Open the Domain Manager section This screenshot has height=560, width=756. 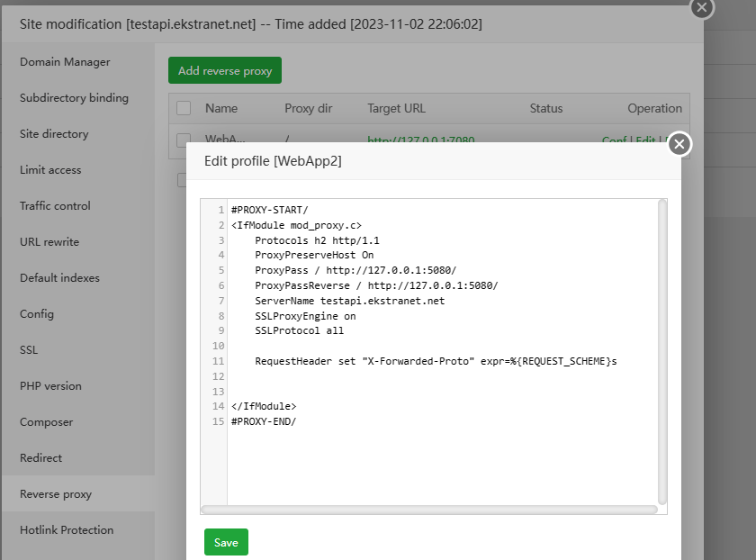tap(65, 62)
